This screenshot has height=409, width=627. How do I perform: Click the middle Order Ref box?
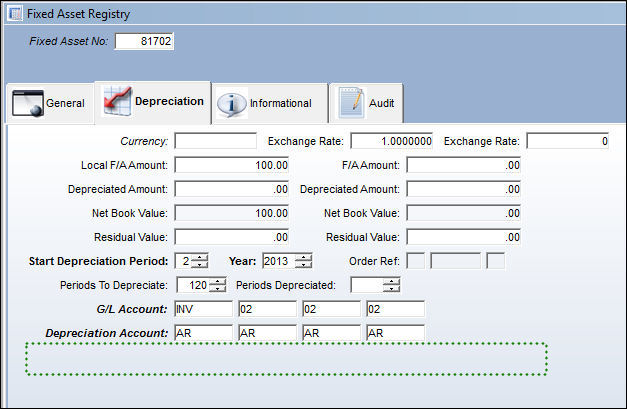pyautogui.click(x=455, y=261)
